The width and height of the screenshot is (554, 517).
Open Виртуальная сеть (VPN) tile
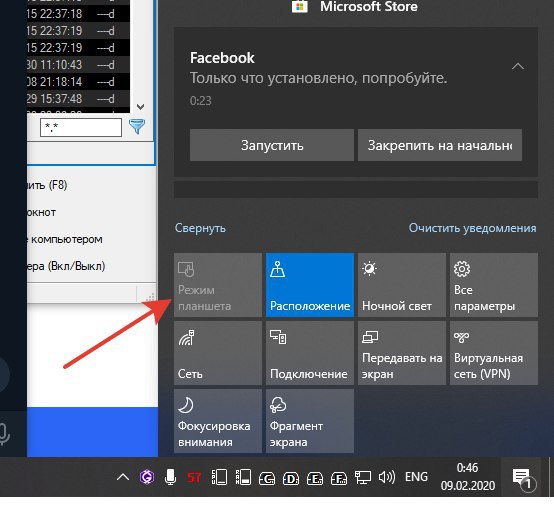pyautogui.click(x=494, y=353)
